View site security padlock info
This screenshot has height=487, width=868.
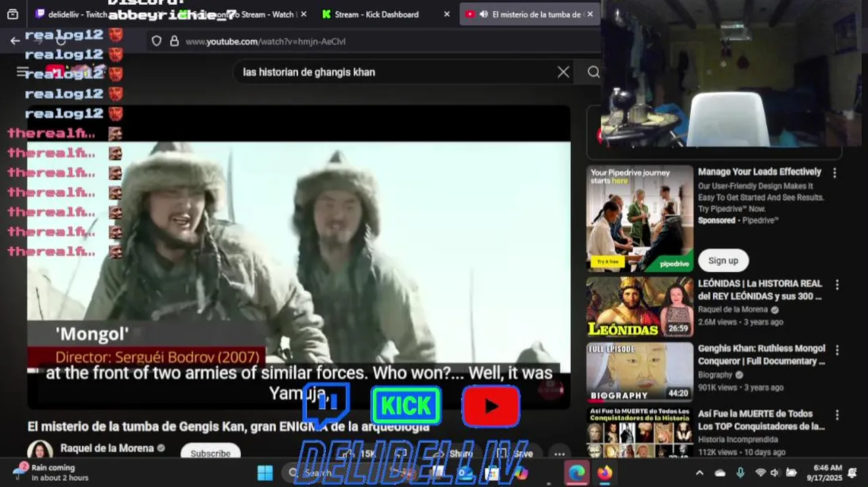point(174,41)
